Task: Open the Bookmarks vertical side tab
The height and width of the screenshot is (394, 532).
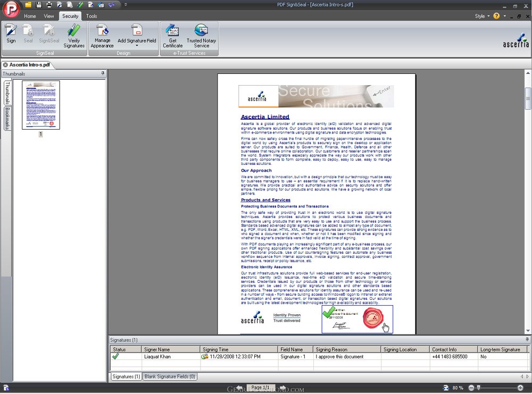Action: (x=7, y=119)
